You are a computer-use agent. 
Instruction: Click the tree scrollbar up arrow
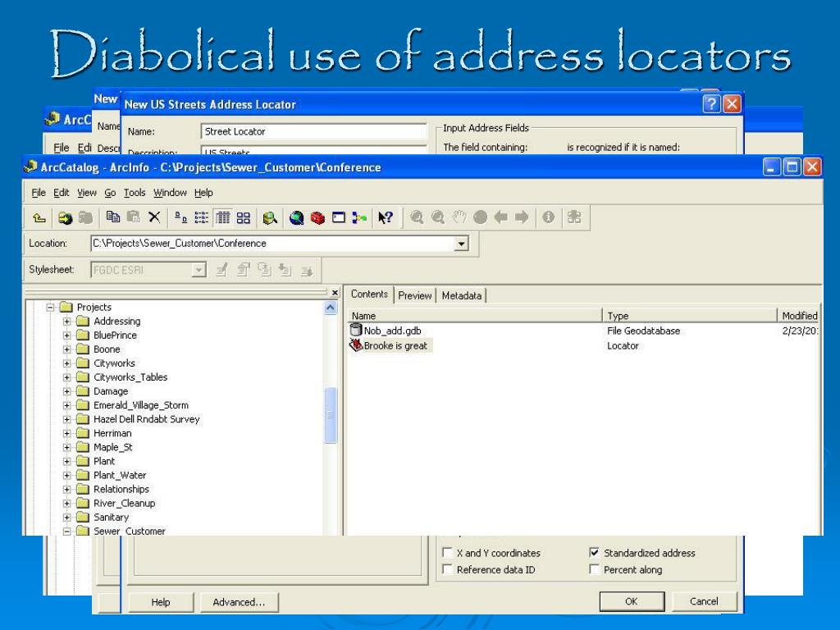pyautogui.click(x=331, y=308)
